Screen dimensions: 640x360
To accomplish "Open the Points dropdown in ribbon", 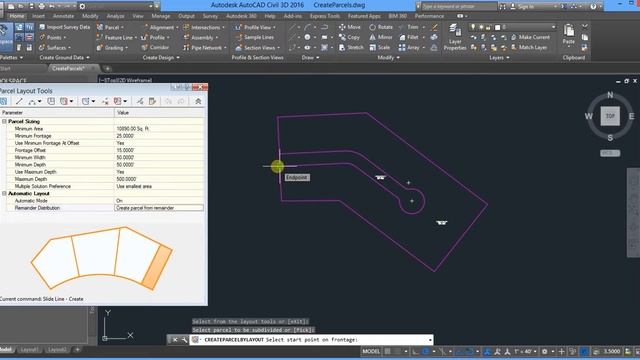I will click(53, 37).
